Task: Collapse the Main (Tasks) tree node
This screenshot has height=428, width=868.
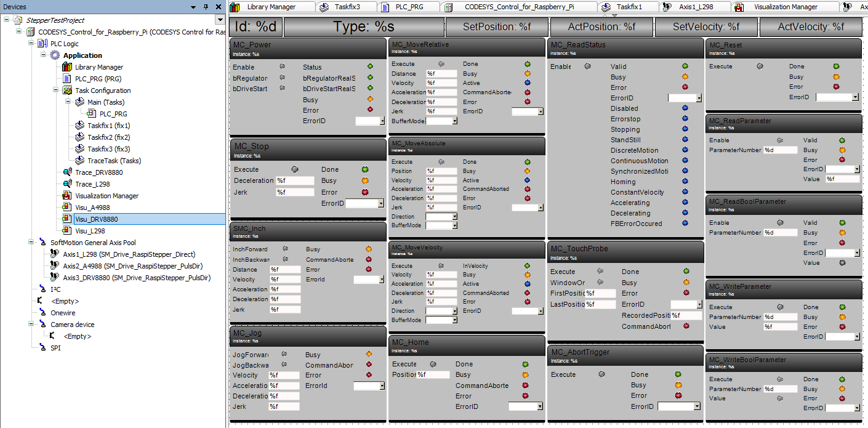Action: point(69,102)
